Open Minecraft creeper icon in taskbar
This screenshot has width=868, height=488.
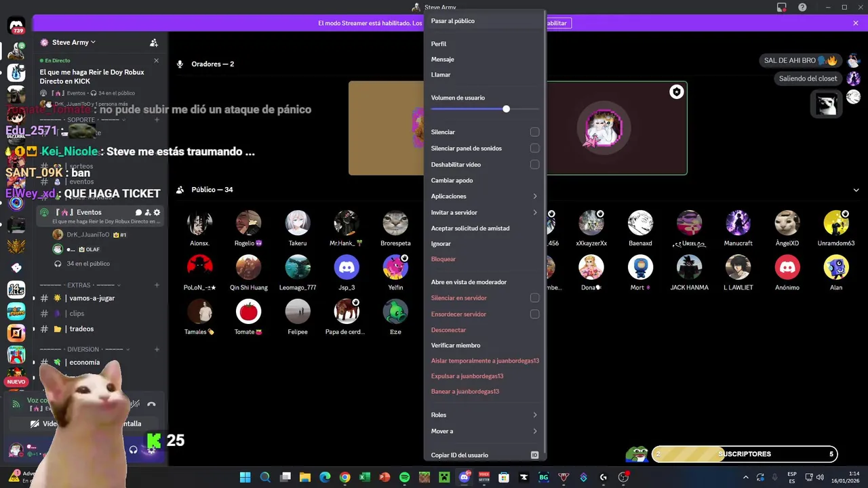pyautogui.click(x=444, y=477)
